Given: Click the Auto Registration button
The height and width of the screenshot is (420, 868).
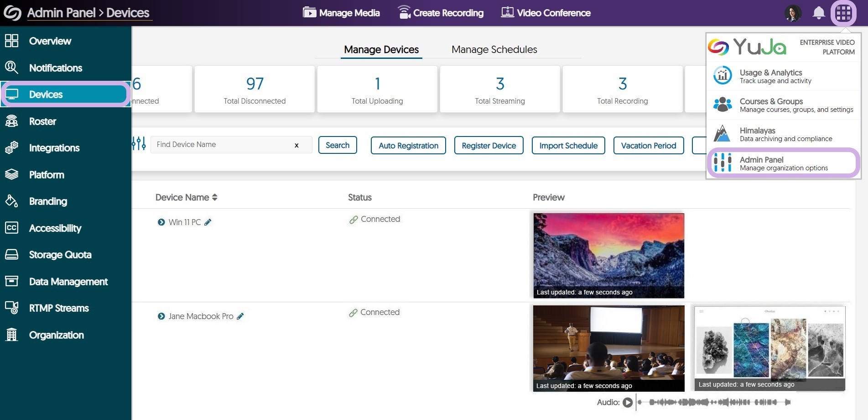Looking at the screenshot, I should tap(408, 146).
